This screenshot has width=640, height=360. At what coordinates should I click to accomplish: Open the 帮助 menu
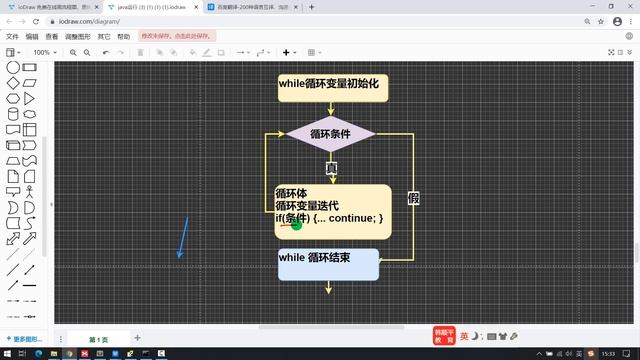123,36
